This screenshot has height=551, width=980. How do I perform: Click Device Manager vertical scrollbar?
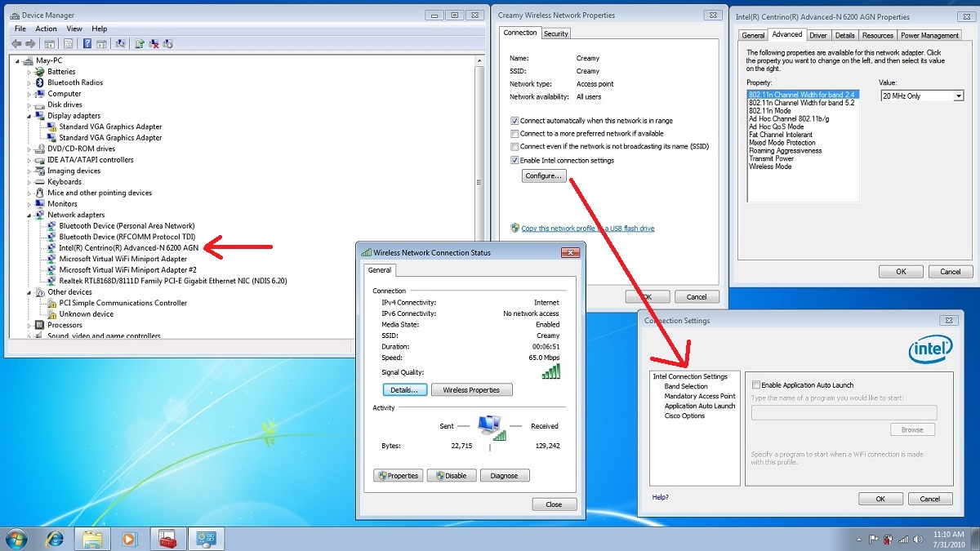click(479, 196)
